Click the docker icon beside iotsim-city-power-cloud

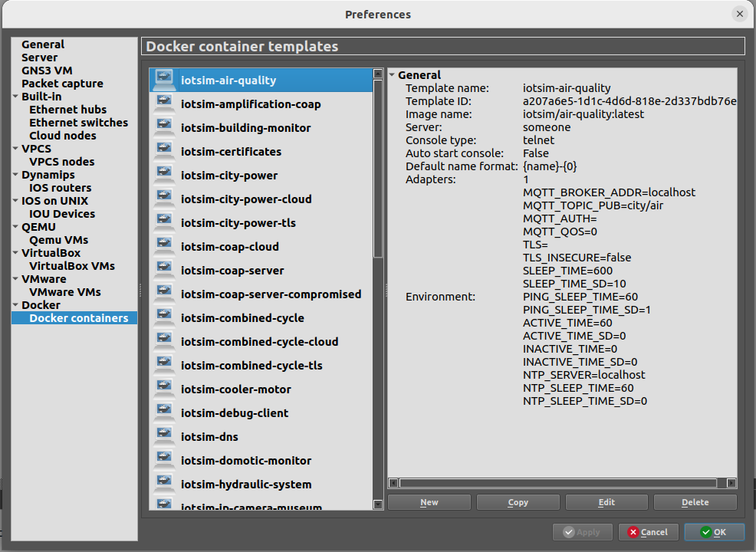[164, 199]
